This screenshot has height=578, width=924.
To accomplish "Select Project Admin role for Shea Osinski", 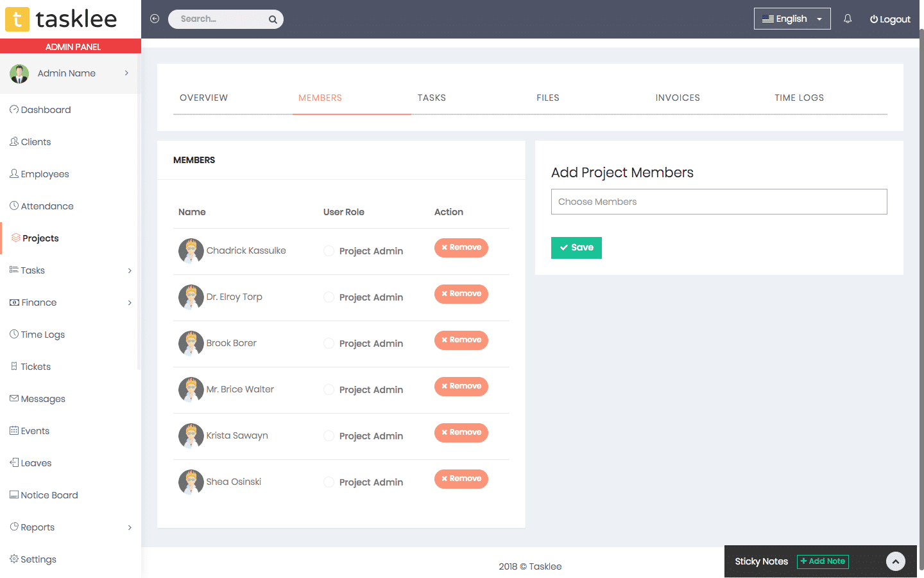I will coord(329,482).
